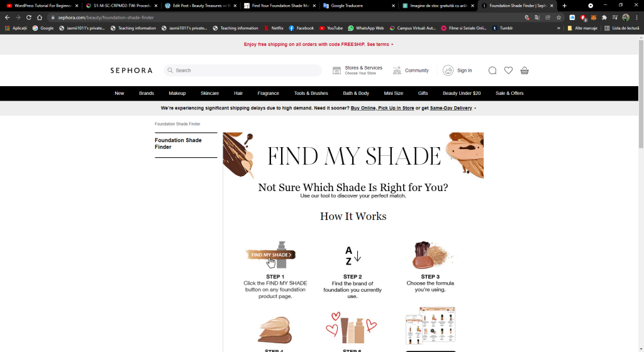
Task: Click the browser back arrow
Action: [x=7, y=18]
